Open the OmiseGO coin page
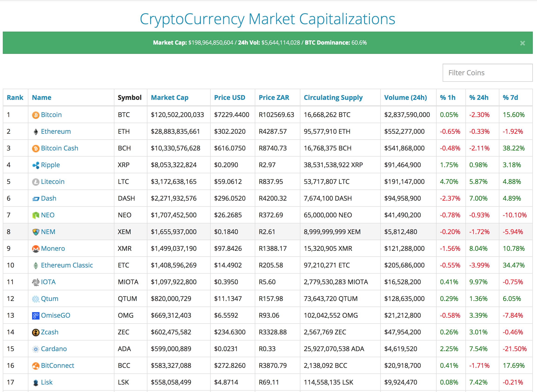The image size is (537, 392). [56, 316]
